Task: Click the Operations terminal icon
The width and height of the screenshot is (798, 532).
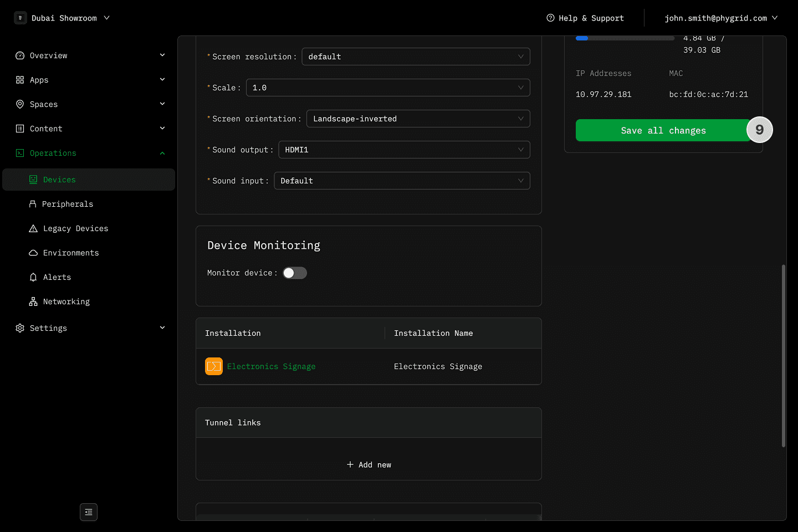Action: 20,153
